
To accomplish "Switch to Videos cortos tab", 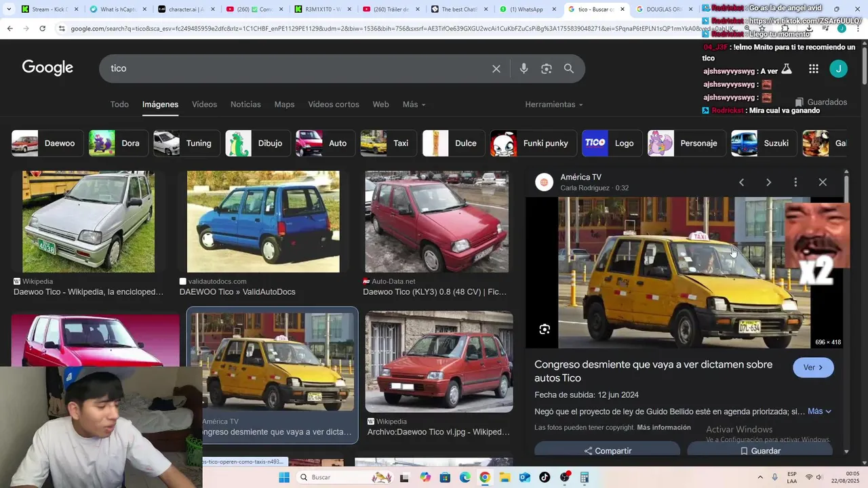I will tap(334, 104).
